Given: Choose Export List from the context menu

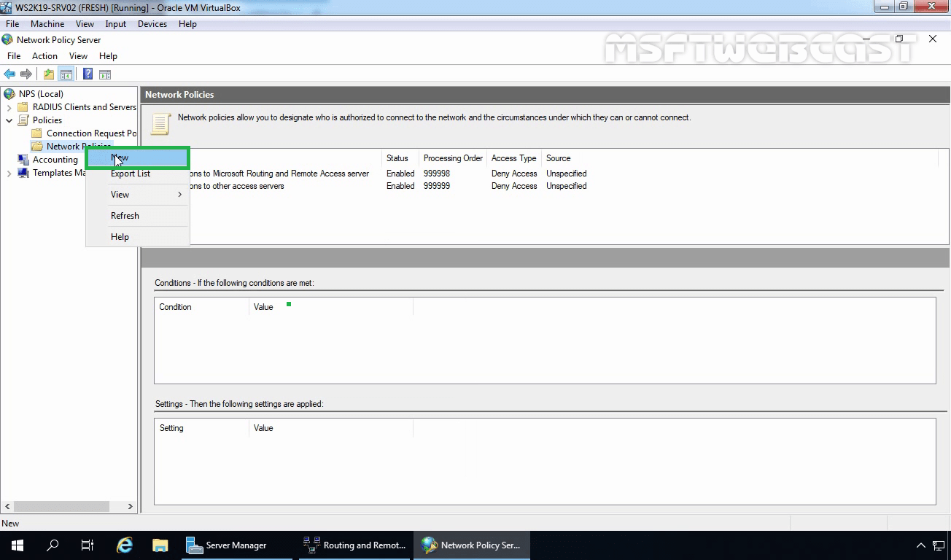Looking at the screenshot, I should pos(138,174).
